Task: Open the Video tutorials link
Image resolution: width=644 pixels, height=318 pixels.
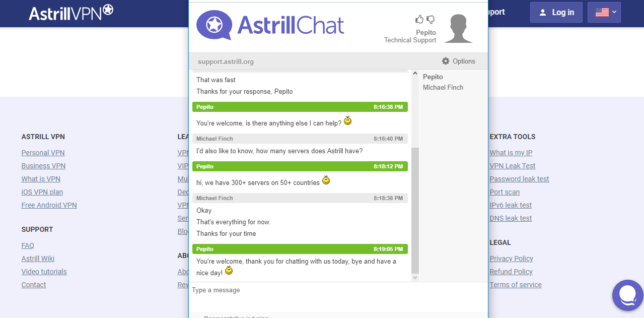Action: [x=44, y=272]
